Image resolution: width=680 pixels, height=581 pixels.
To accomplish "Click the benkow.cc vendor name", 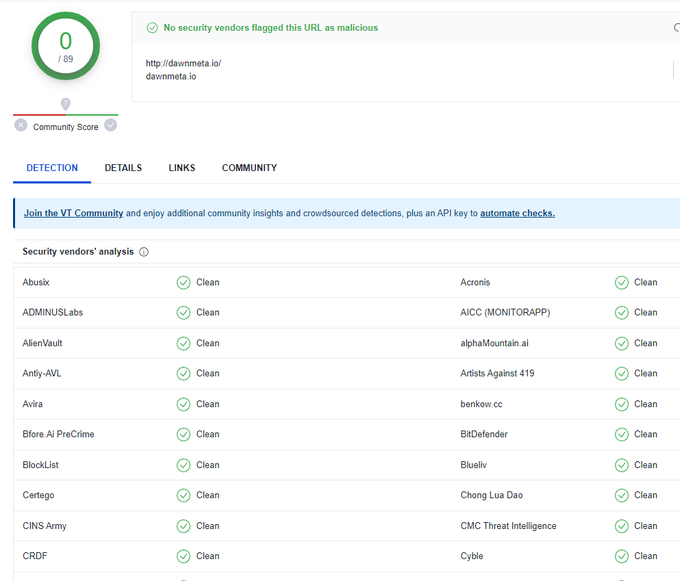I will (x=481, y=404).
